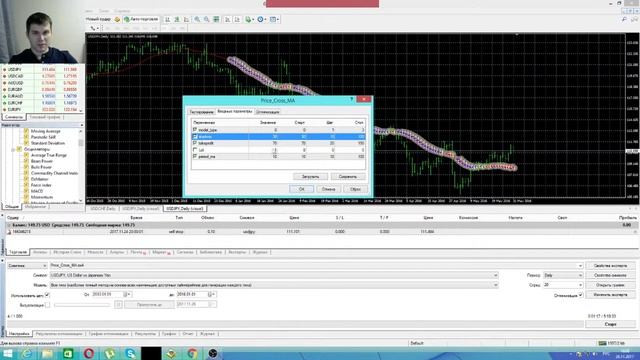This screenshot has width=640, height=360.
Task: Open the templates icon dropdown
Action: coord(274,19)
